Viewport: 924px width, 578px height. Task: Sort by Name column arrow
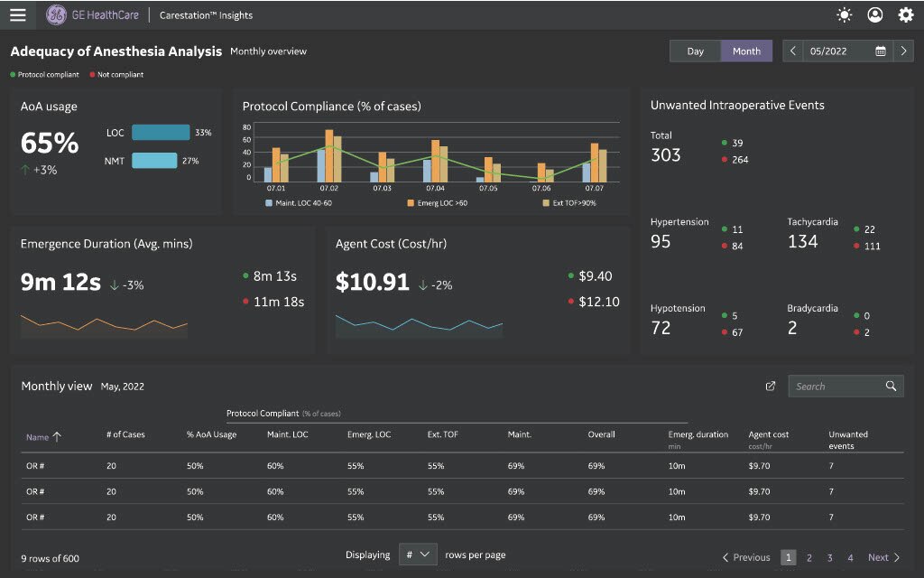click(x=57, y=437)
